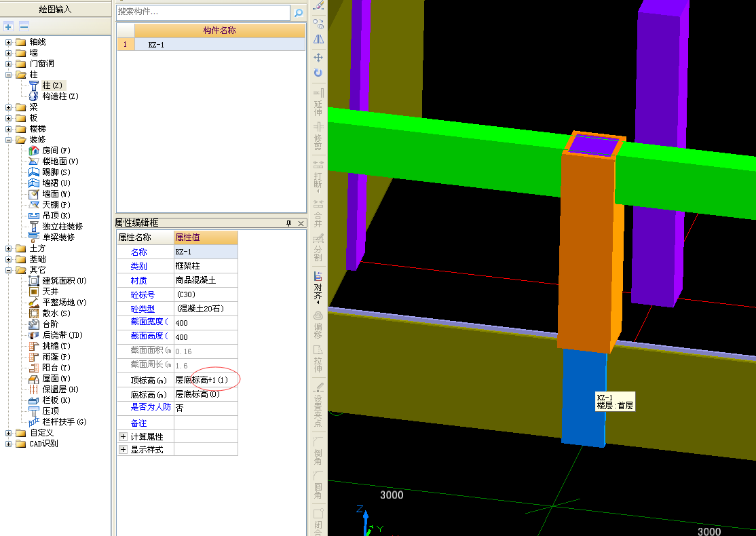Click the 搜索构件 search field
Screen dimensions: 756x536
[x=203, y=12]
